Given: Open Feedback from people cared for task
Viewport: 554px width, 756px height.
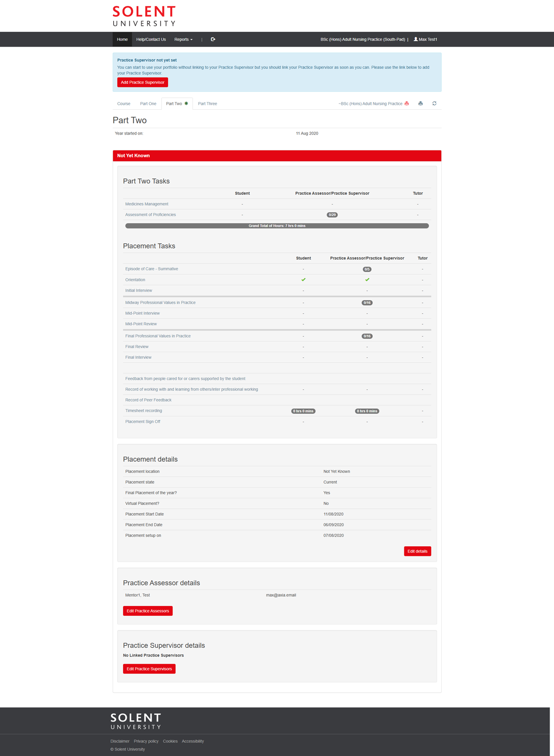Looking at the screenshot, I should tap(185, 379).
